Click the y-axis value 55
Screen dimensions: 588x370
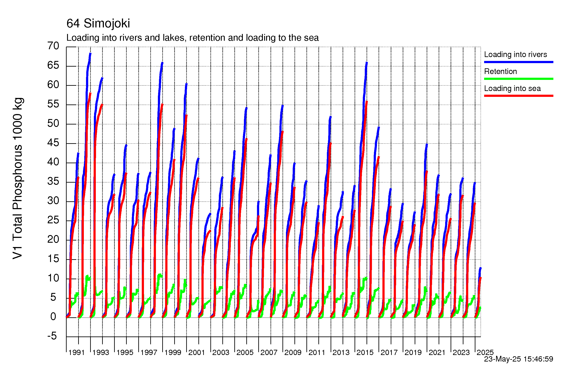pyautogui.click(x=53, y=104)
